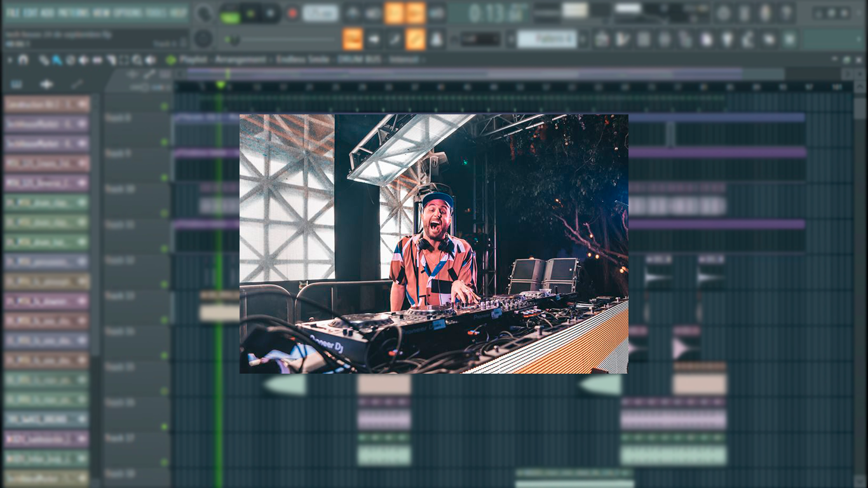Select the Slip tool in Playlist

(97, 60)
